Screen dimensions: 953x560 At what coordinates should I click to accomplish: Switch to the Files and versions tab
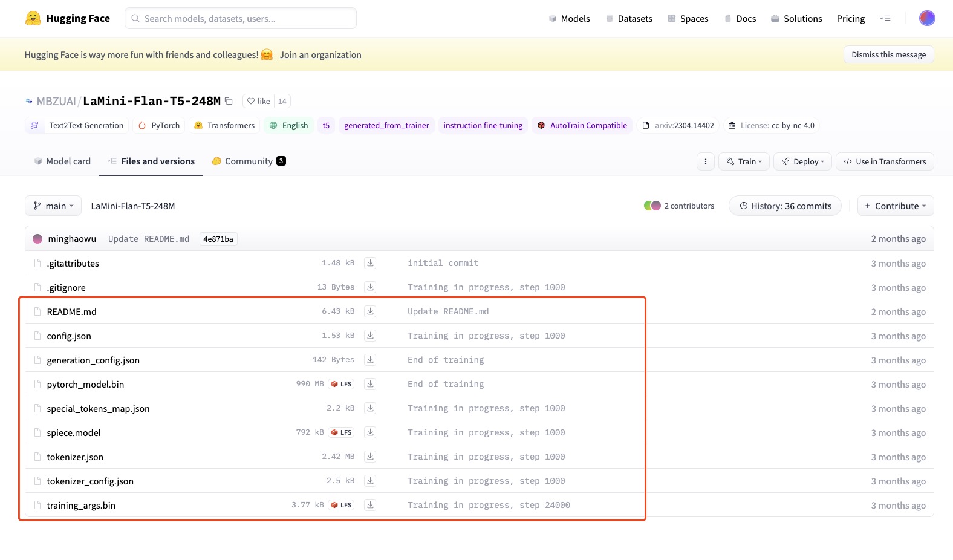pyautogui.click(x=151, y=161)
